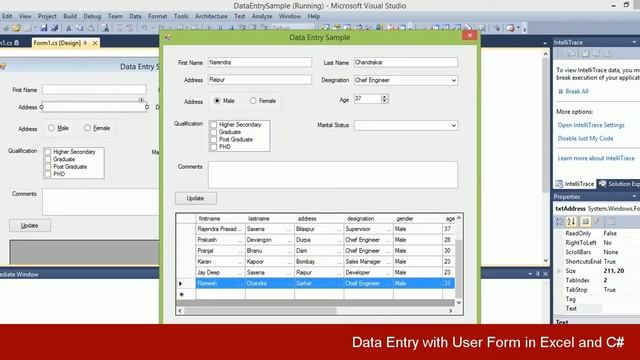Check Higher Secondary in the designer form
Image resolution: width=640 pixels, height=360 pixels.
point(48,152)
